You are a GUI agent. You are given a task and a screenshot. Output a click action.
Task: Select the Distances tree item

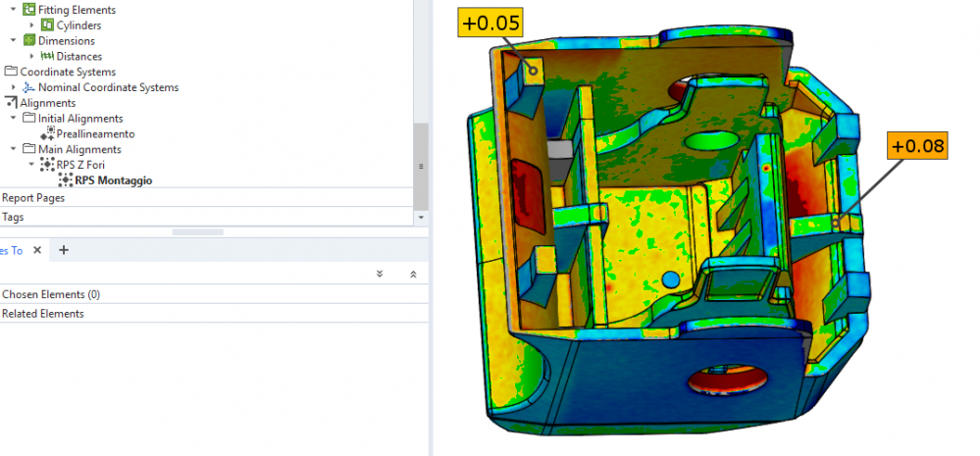(79, 56)
